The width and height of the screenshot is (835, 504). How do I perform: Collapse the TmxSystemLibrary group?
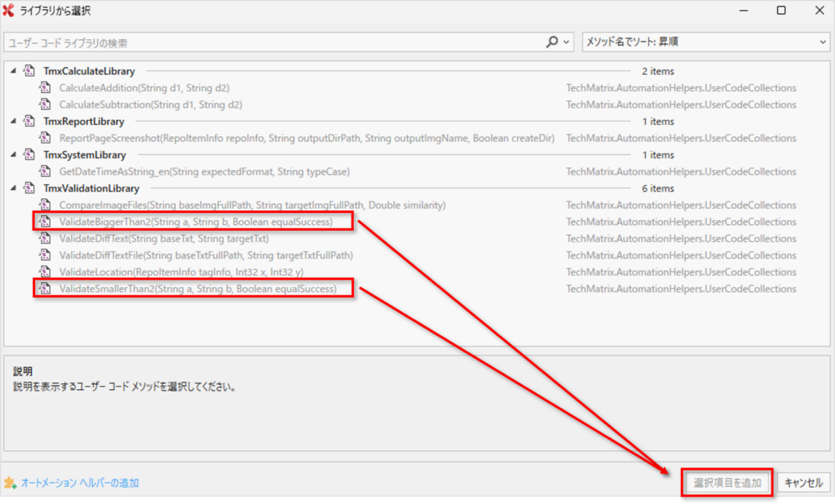coord(13,155)
